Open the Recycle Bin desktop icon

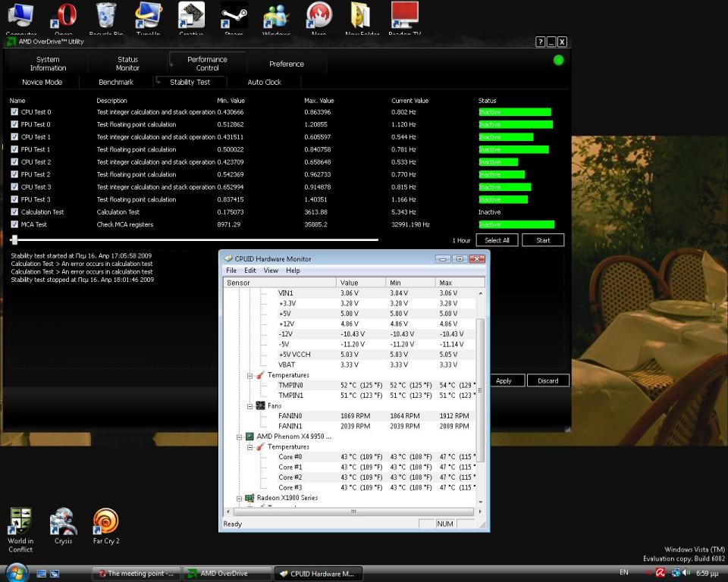coord(106,17)
